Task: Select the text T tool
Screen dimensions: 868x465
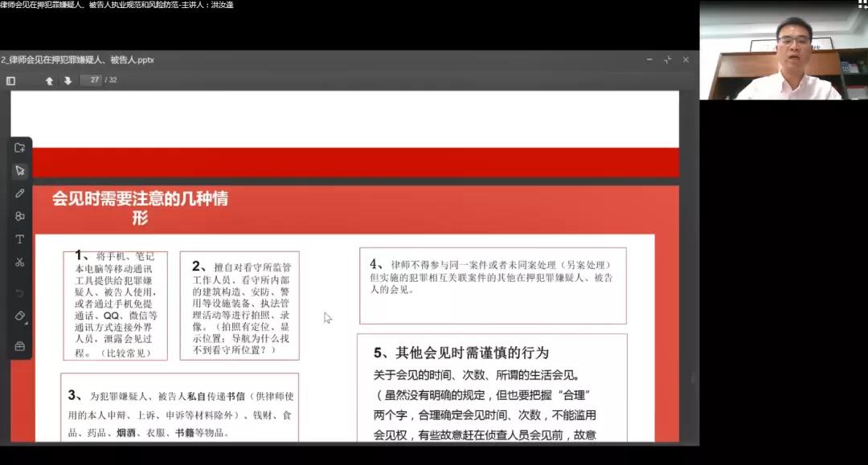Action: click(x=20, y=239)
